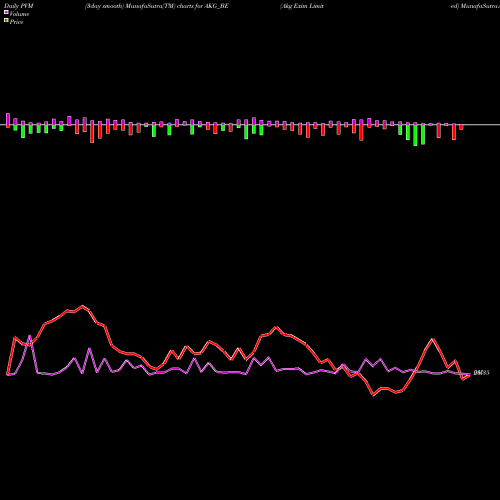This screenshot has height=500, width=500.
Task: Click the Price legend label
Action: (x=16, y=22)
